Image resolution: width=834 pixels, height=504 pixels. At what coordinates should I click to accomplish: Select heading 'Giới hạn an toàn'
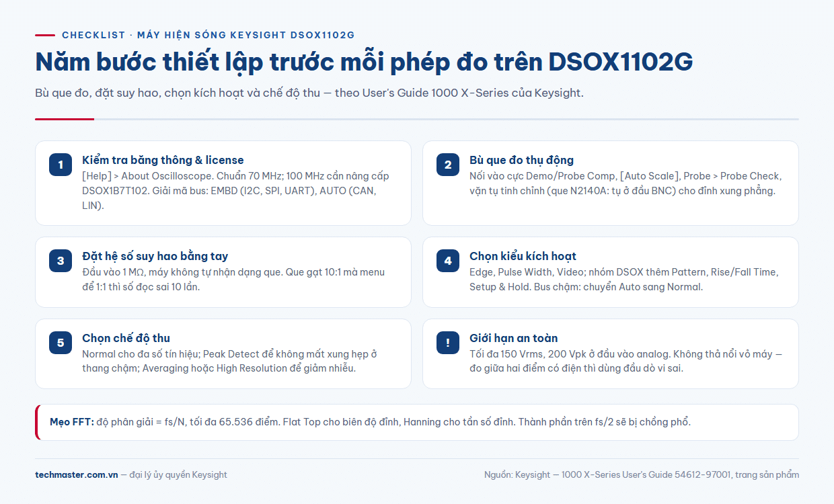(513, 338)
